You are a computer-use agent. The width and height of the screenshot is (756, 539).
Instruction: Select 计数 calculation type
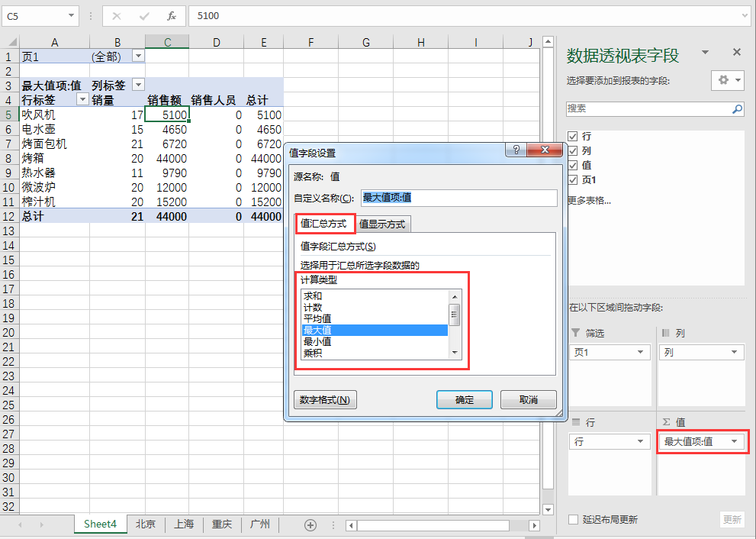click(375, 308)
